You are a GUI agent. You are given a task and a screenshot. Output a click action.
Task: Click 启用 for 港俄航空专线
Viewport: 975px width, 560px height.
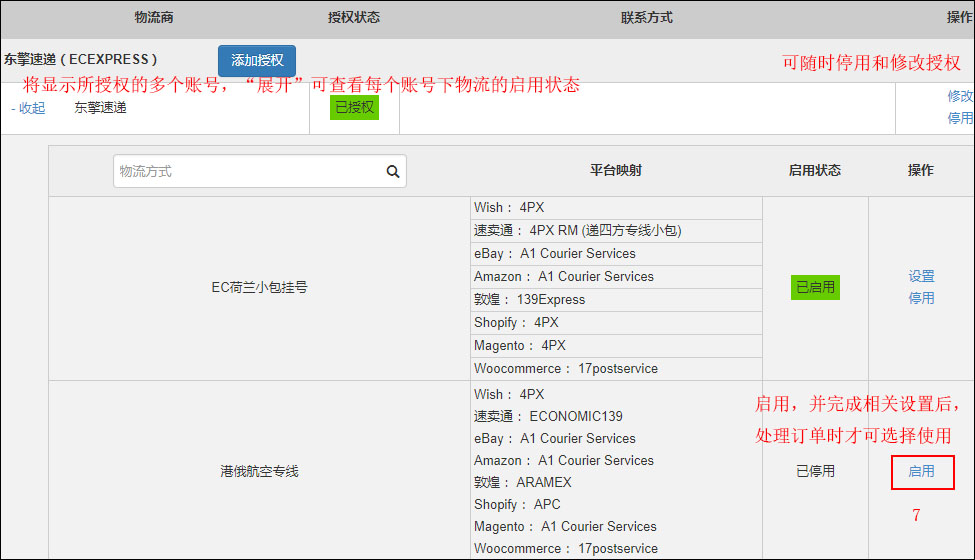point(922,472)
